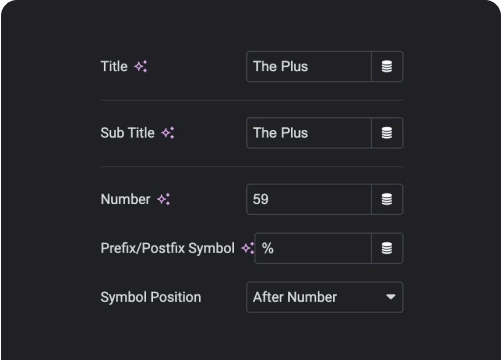This screenshot has height=360, width=501.
Task: Open dynamic tags icon for Title field
Action: (x=387, y=66)
